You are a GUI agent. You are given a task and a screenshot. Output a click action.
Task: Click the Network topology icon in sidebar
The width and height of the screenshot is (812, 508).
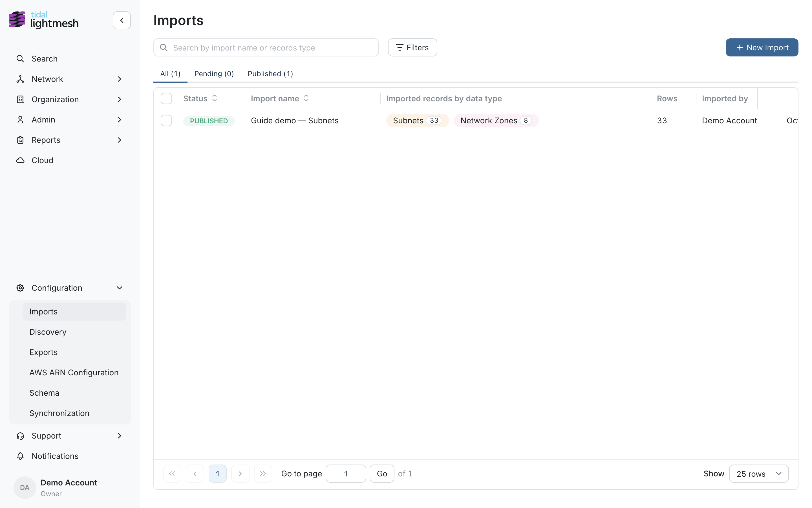21,79
